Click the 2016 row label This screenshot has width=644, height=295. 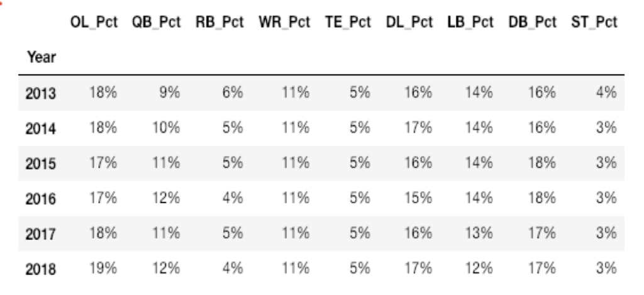(x=41, y=199)
